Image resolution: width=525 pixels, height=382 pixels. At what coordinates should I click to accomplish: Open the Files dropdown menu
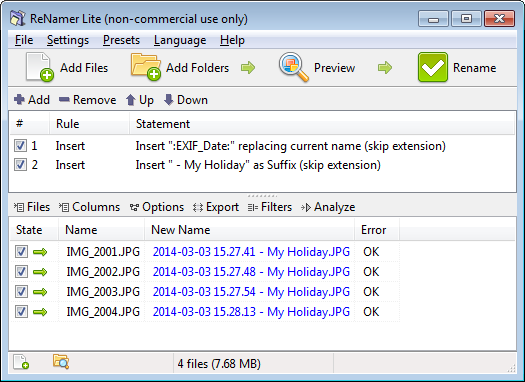coord(32,207)
